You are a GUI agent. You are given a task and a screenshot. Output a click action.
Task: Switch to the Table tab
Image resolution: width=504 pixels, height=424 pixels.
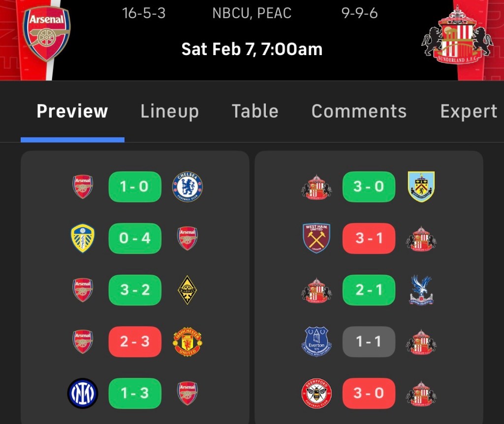[x=255, y=111]
